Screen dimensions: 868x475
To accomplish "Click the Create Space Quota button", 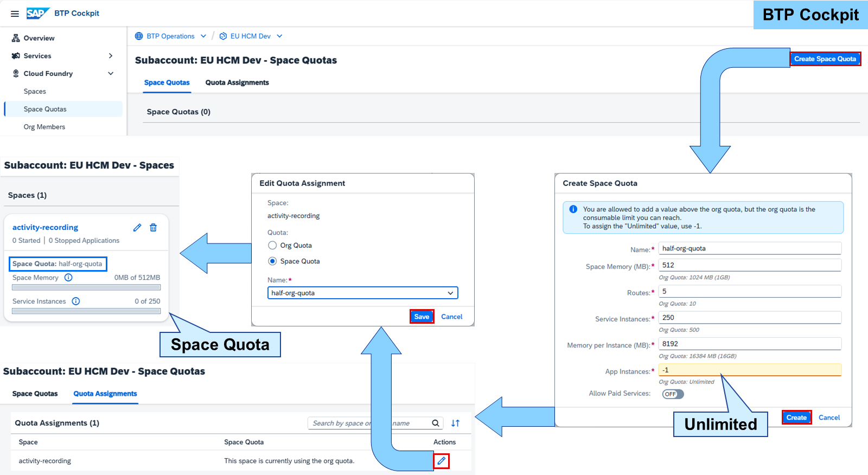I will (825, 59).
